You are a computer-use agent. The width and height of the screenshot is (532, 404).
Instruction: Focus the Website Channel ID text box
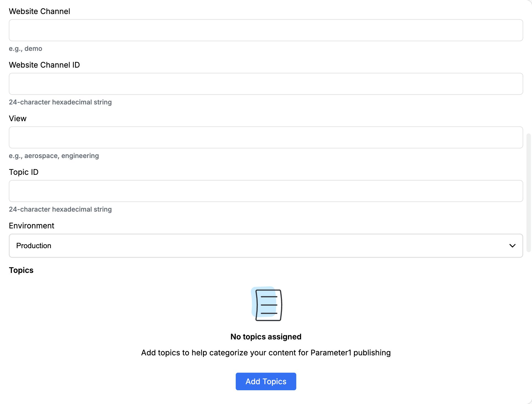tap(266, 84)
